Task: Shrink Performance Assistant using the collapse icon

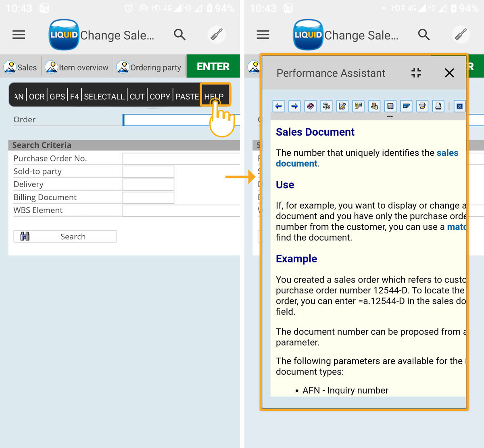Action: tap(416, 73)
